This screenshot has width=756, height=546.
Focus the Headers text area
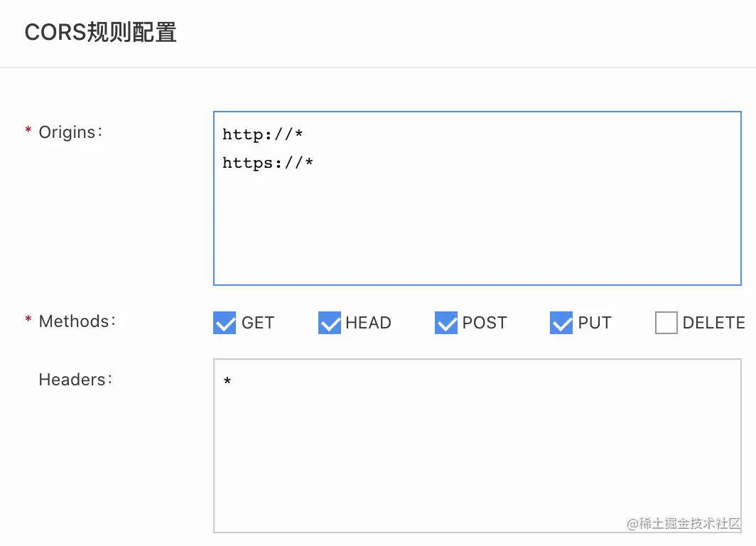click(x=477, y=446)
